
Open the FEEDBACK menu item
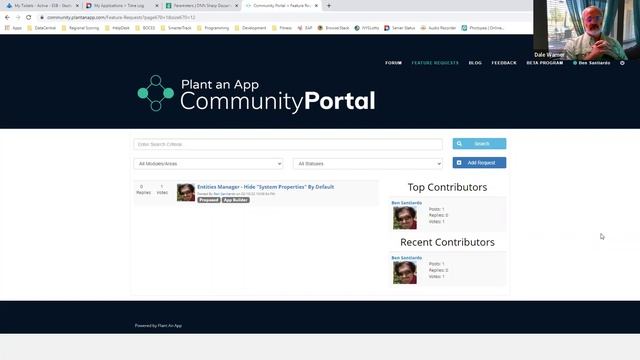504,63
